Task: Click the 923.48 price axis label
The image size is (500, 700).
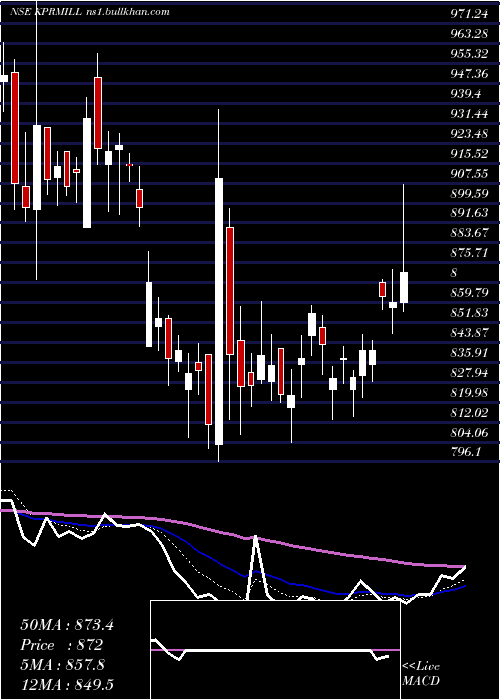Action: tap(469, 133)
